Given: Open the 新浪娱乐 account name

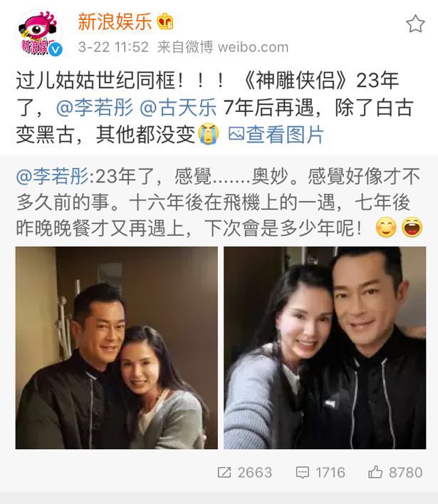Looking at the screenshot, I should (115, 22).
